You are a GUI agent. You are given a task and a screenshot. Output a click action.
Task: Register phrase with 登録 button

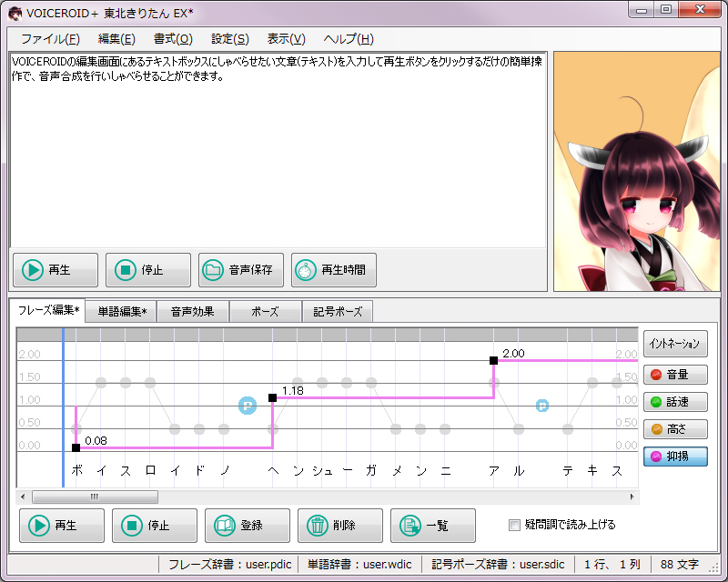(248, 526)
